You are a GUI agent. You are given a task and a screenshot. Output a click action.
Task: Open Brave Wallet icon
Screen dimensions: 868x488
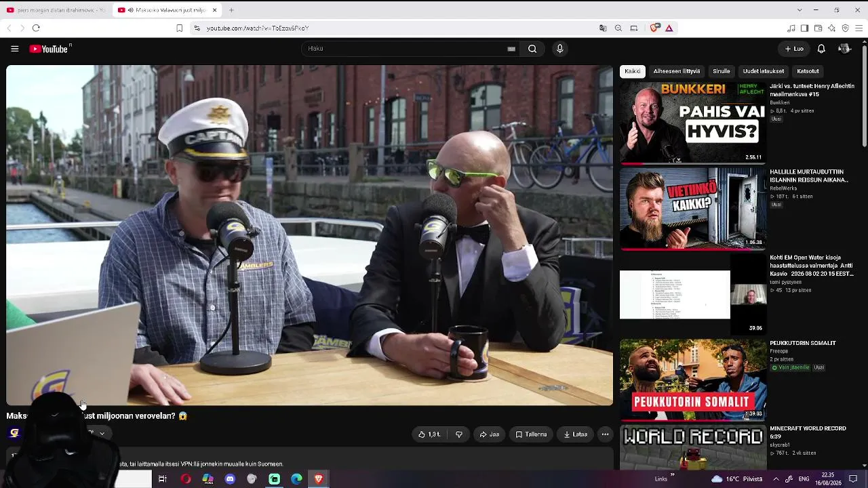(818, 28)
